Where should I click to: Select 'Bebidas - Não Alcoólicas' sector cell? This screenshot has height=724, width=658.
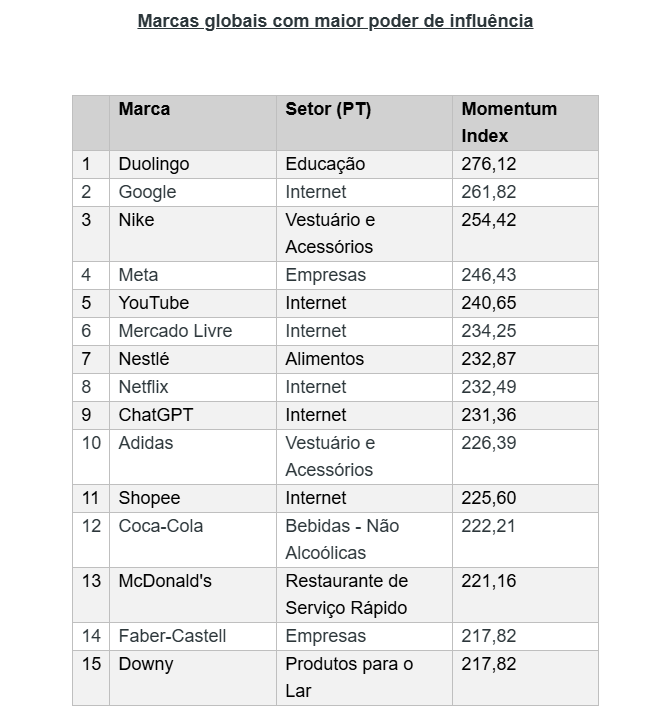pyautogui.click(x=343, y=539)
